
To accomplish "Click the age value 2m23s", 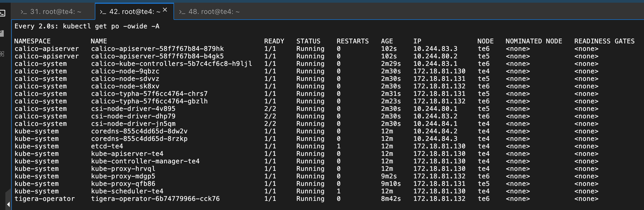I will [x=391, y=101].
